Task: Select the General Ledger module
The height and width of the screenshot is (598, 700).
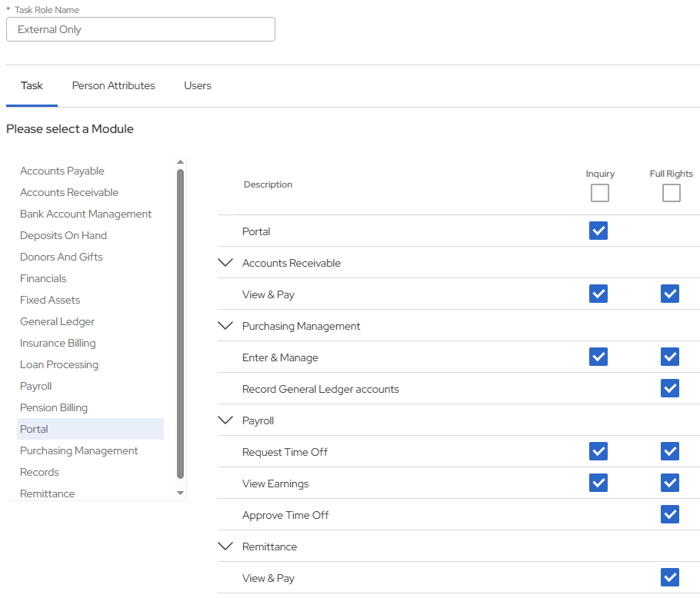Action: (58, 321)
